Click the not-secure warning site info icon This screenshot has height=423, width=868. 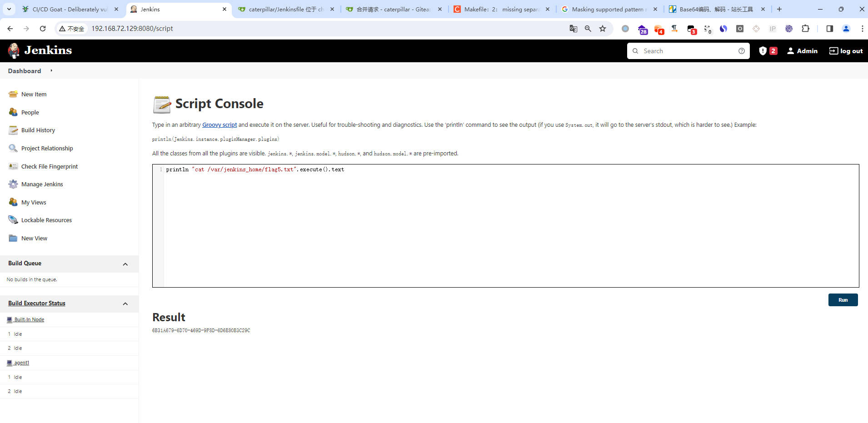coord(71,29)
